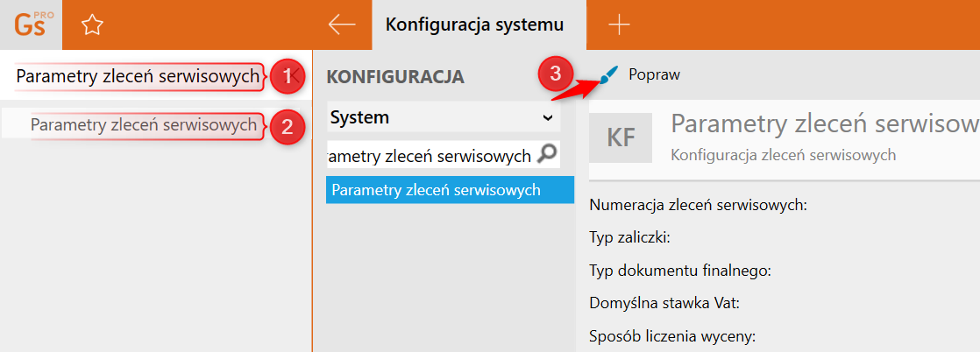Go back using the arrow icon
The height and width of the screenshot is (352, 980).
[x=341, y=25]
